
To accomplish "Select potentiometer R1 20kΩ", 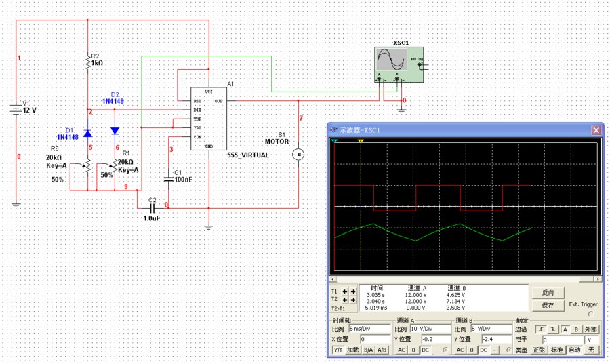I will 113,167.
